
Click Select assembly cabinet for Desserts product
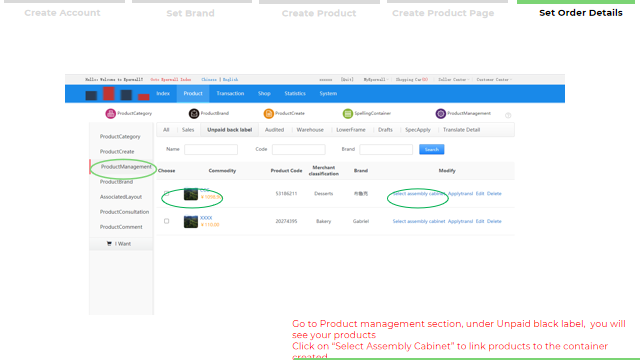tap(419, 193)
